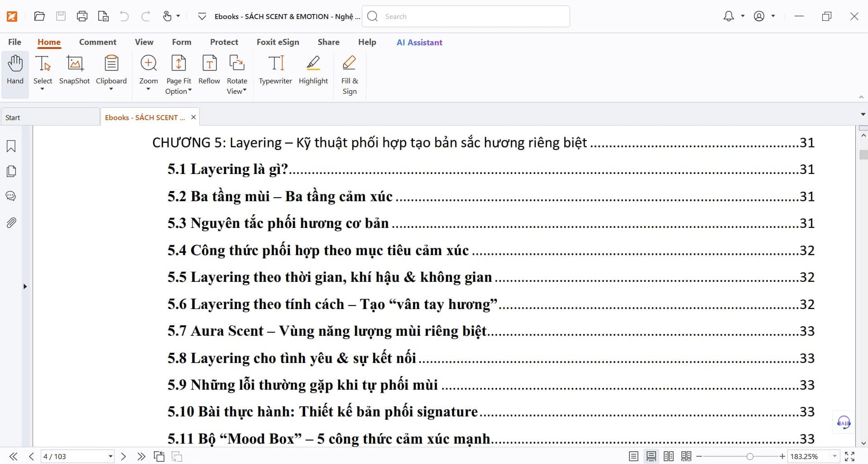The width and height of the screenshot is (868, 464).
Task: Go to the next page
Action: (x=123, y=456)
